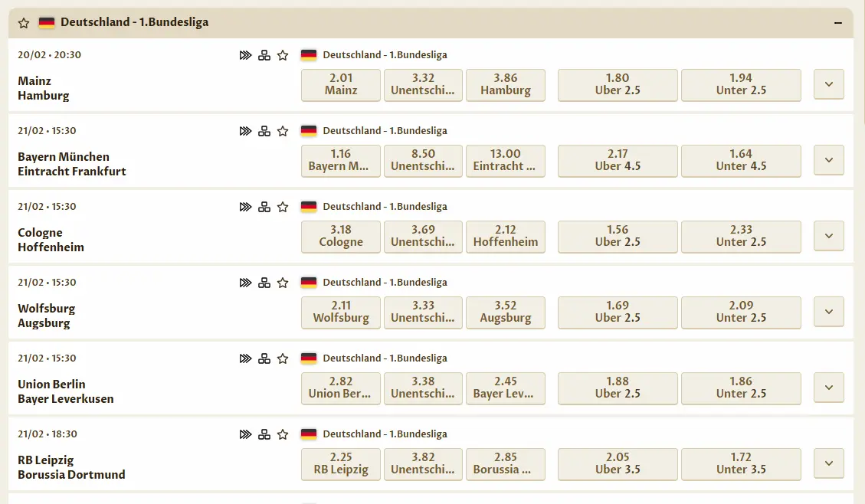Image resolution: width=865 pixels, height=504 pixels.
Task: Click the fast-markets icon for Cologne vs Hoffenheim
Action: click(x=245, y=206)
